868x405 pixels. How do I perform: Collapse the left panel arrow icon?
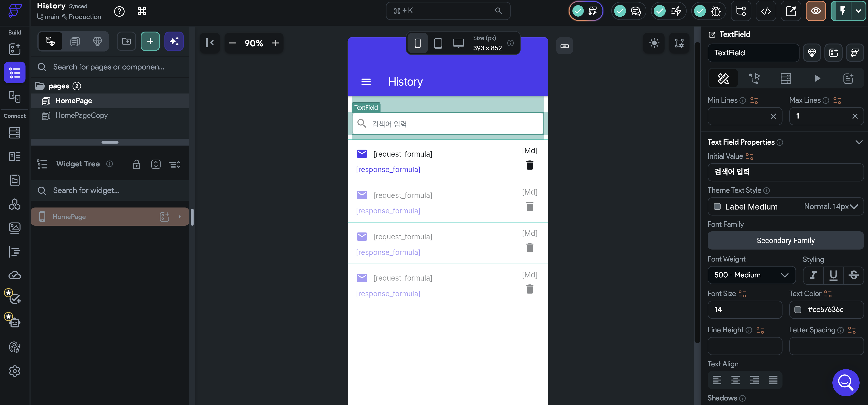(x=210, y=43)
